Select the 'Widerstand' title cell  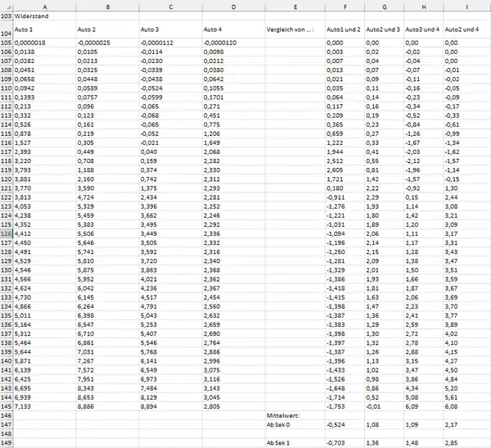click(x=31, y=16)
